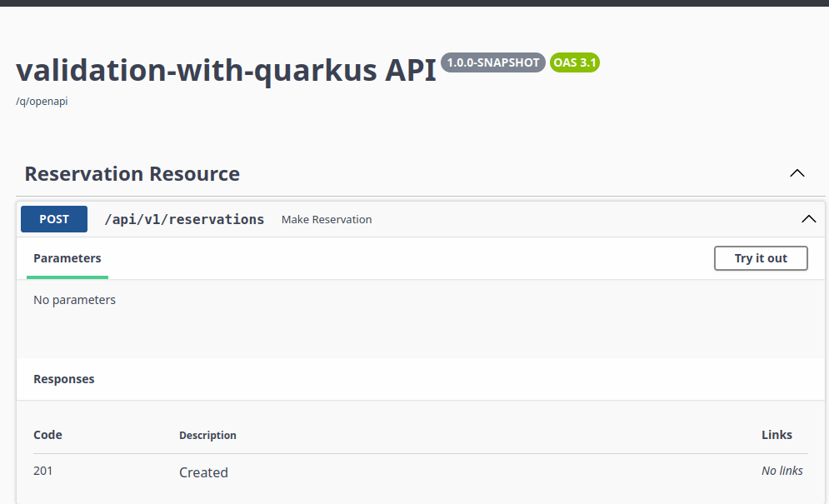Click the No links entry
Screen dimensions: 829x504
(x=782, y=471)
